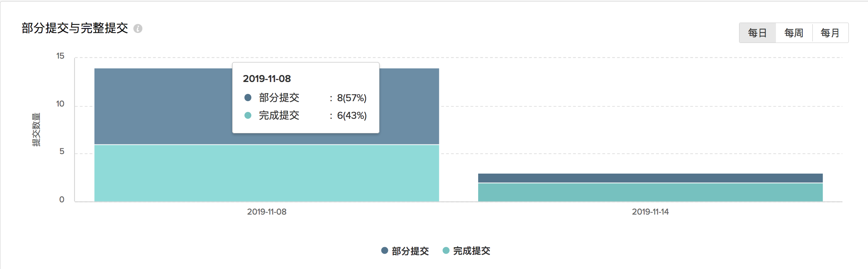Select the 部分提交 bar segment for 2019-11-08
The image size is (868, 269).
tap(161, 106)
